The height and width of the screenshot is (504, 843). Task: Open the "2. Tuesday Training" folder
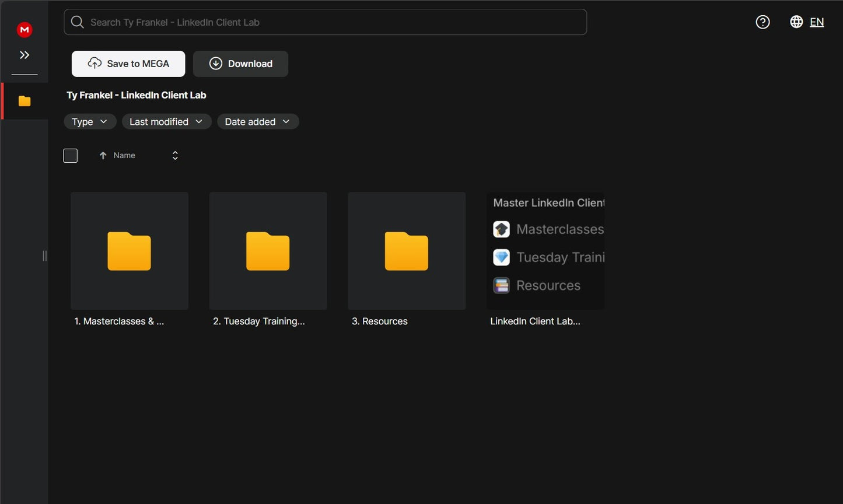point(268,251)
